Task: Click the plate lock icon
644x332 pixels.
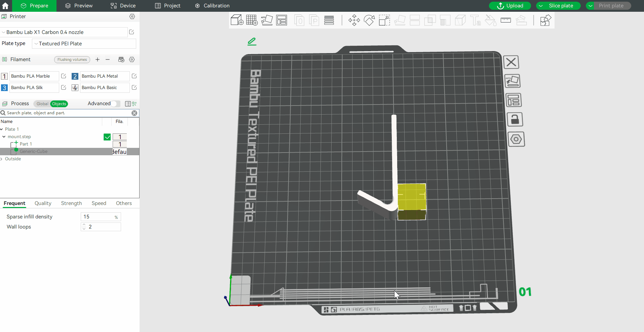Action: (x=515, y=119)
